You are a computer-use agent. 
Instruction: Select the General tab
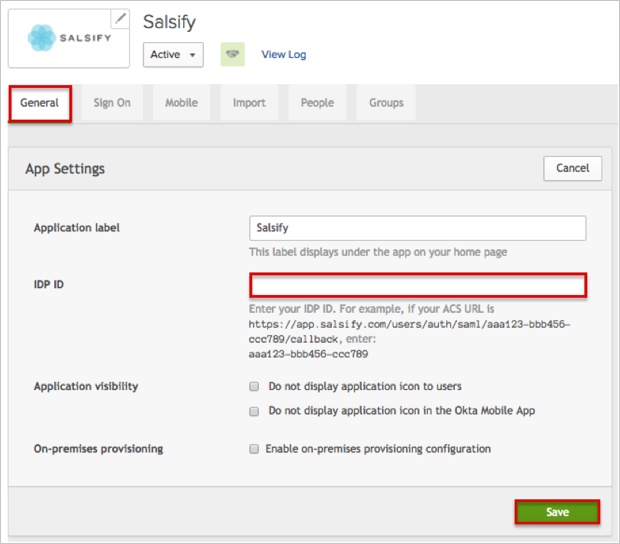pos(40,103)
